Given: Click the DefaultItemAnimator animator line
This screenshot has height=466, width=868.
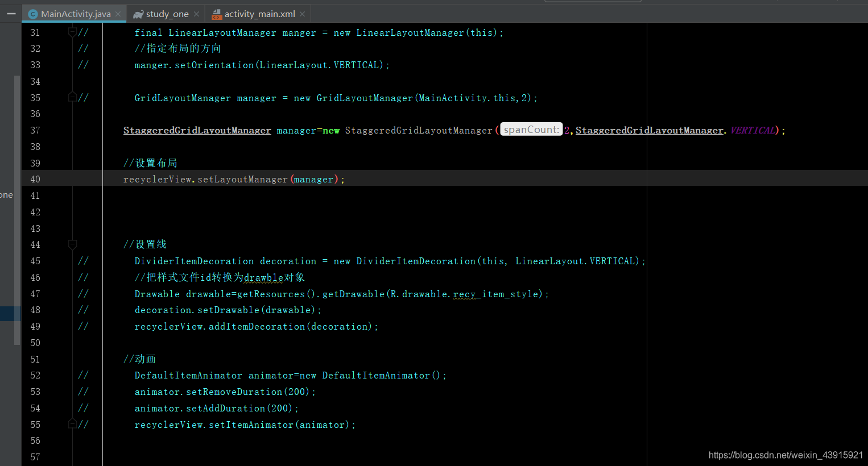Looking at the screenshot, I should click(290, 375).
